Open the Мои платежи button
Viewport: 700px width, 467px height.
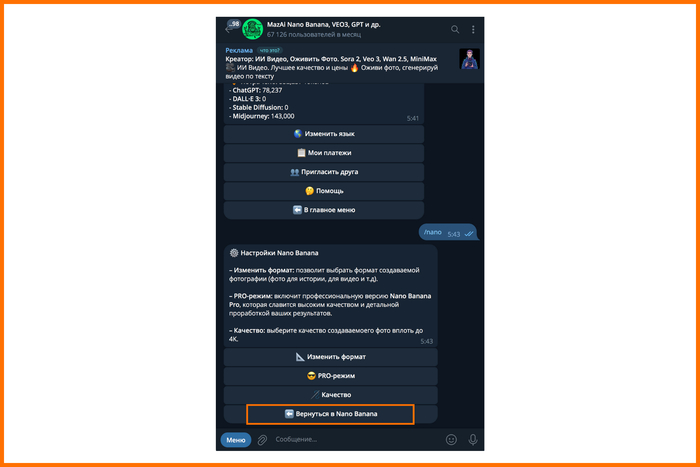324,153
